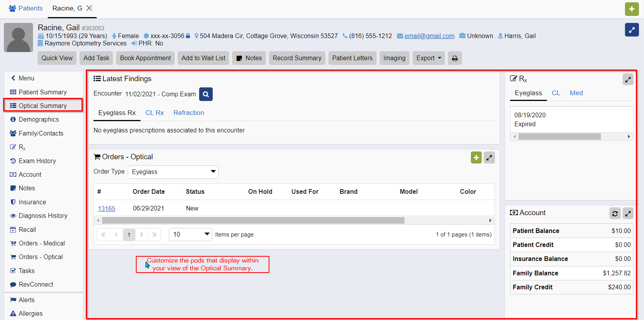Open Allergies in sidebar
This screenshot has height=320, width=644.
tap(43, 313)
